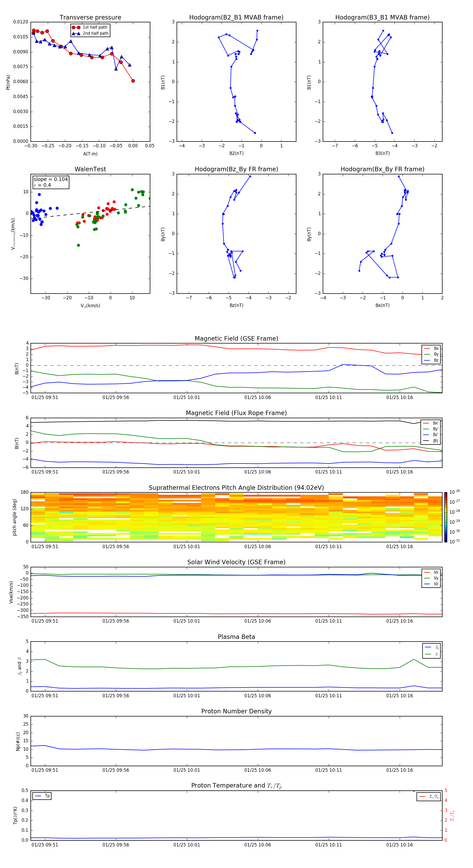473x868 pixels.
Task: Select 'Bx' in GSE magnetic legend
Action: tap(431, 349)
